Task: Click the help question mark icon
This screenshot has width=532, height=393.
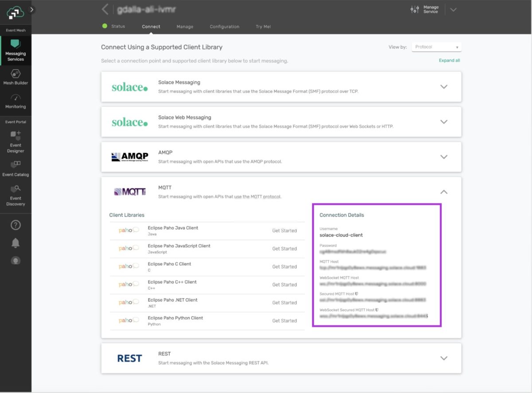Action: pyautogui.click(x=16, y=225)
